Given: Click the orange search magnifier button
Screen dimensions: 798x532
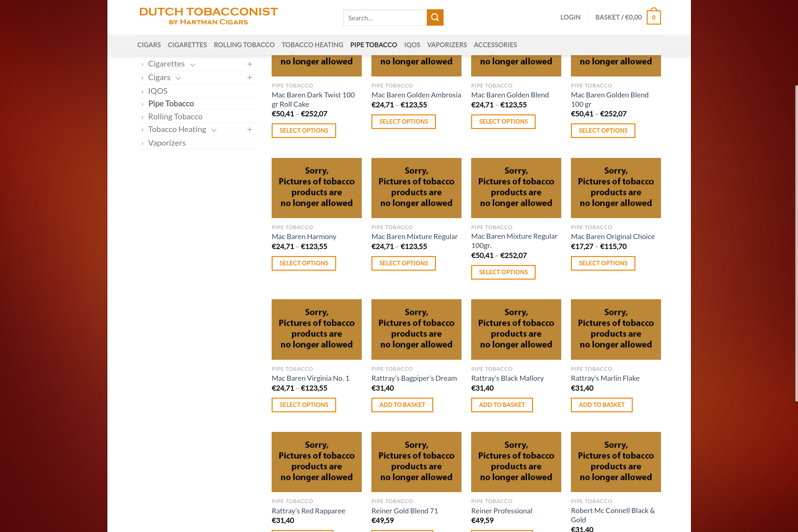Looking at the screenshot, I should 435,17.
